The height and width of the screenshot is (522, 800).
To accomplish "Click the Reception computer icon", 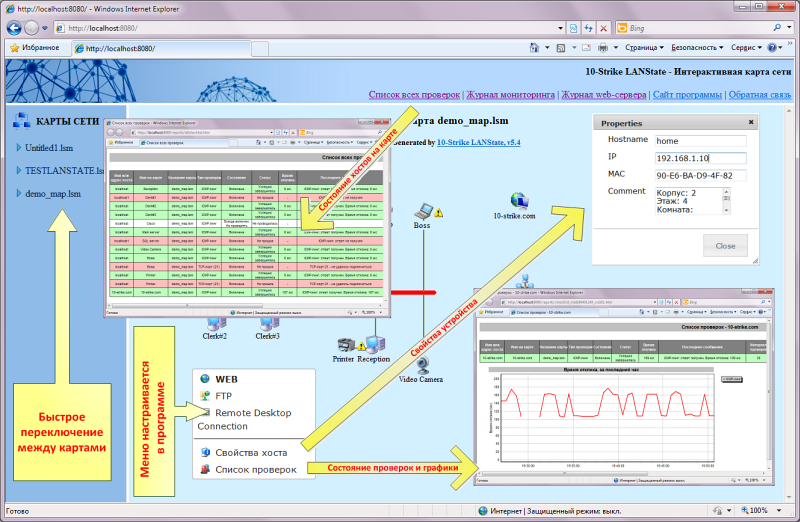I will (x=376, y=344).
